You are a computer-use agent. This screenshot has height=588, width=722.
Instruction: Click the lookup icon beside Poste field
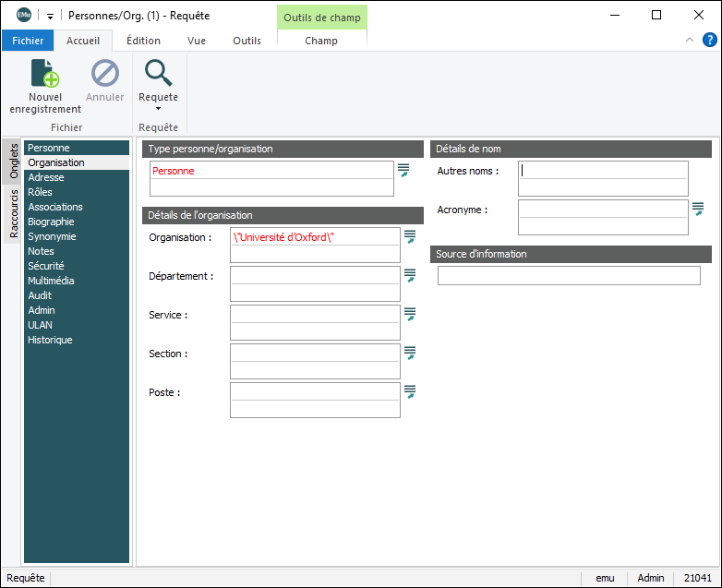click(410, 392)
